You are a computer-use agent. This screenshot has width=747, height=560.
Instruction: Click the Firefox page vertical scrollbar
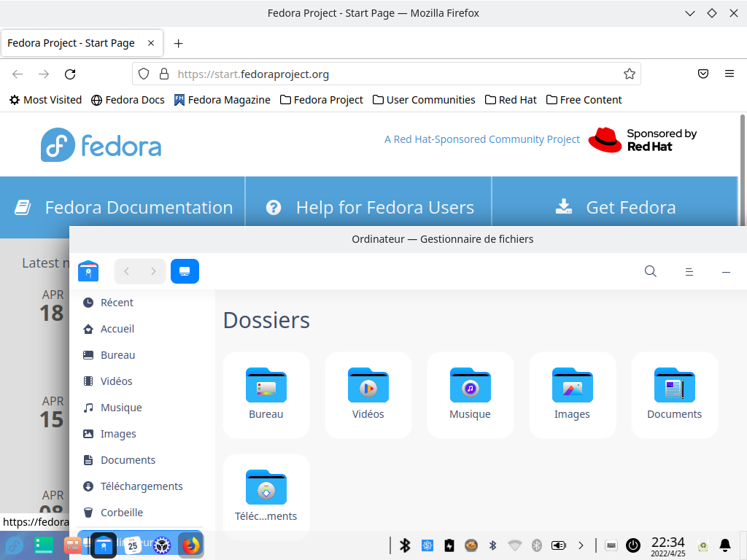pos(743,169)
